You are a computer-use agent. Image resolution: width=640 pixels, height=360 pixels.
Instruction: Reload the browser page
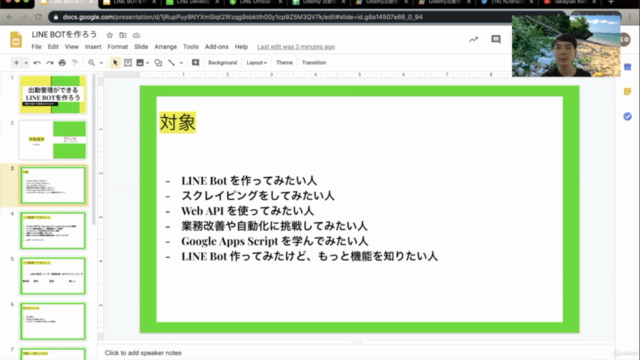click(x=38, y=17)
